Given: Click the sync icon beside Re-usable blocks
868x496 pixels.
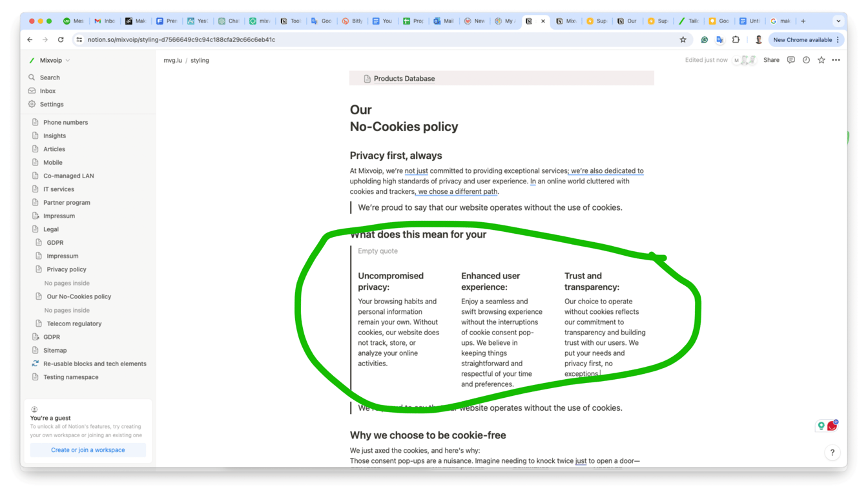Looking at the screenshot, I should tap(36, 364).
